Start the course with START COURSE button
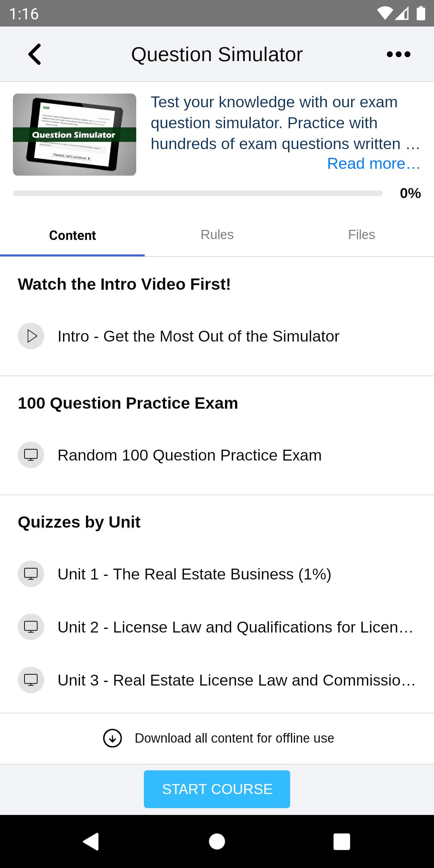 tap(217, 789)
